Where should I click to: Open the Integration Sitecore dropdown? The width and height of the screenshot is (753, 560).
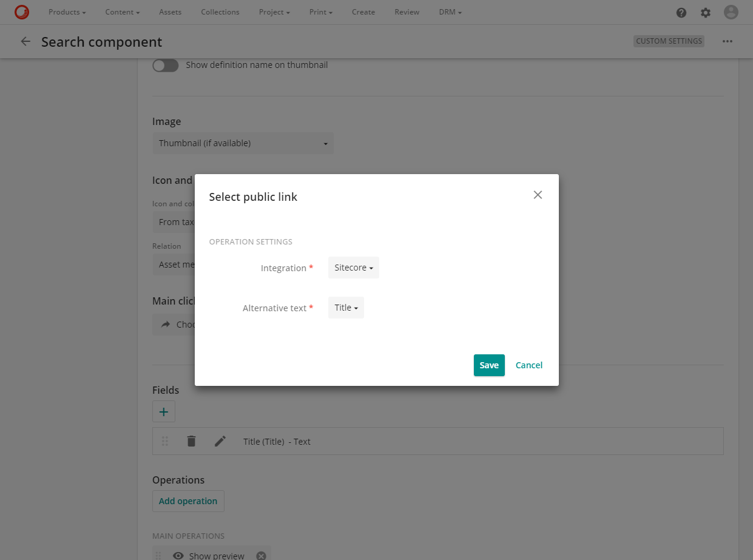pyautogui.click(x=353, y=268)
